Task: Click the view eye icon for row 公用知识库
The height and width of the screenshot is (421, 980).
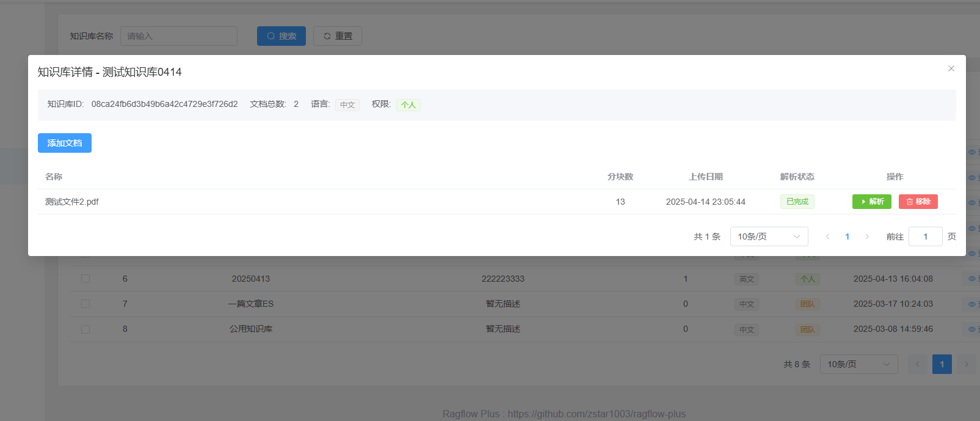Action: pos(972,329)
